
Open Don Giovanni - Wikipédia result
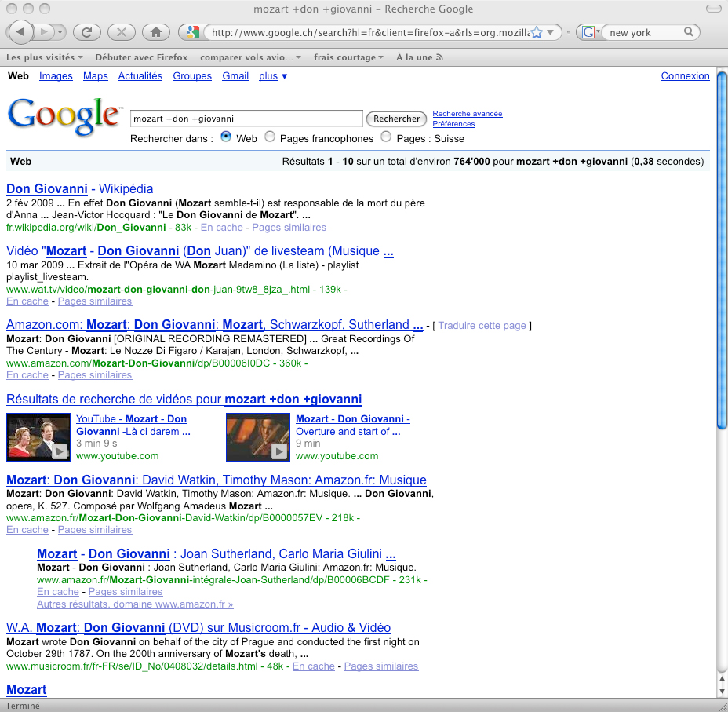point(79,188)
